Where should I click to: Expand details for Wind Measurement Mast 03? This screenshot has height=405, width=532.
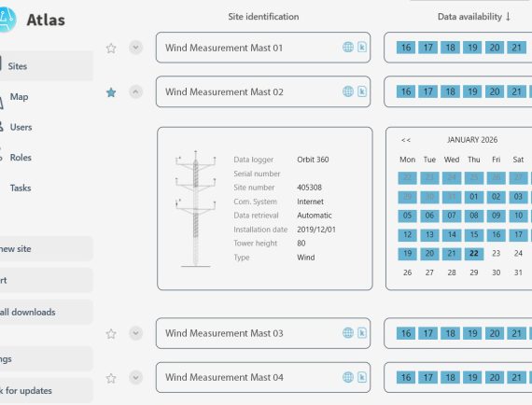point(135,333)
